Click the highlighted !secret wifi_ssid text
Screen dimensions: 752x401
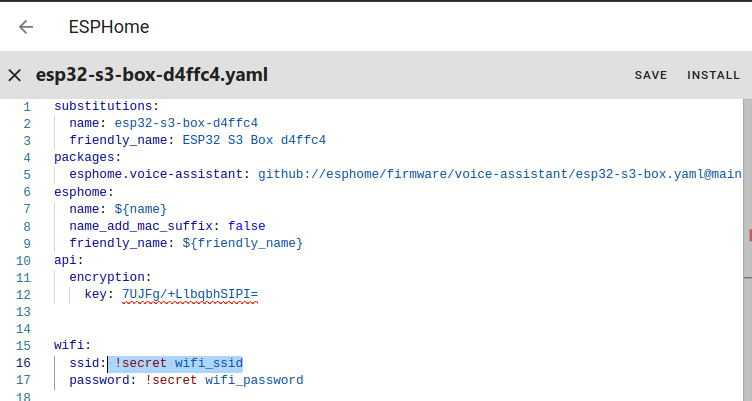coord(179,362)
